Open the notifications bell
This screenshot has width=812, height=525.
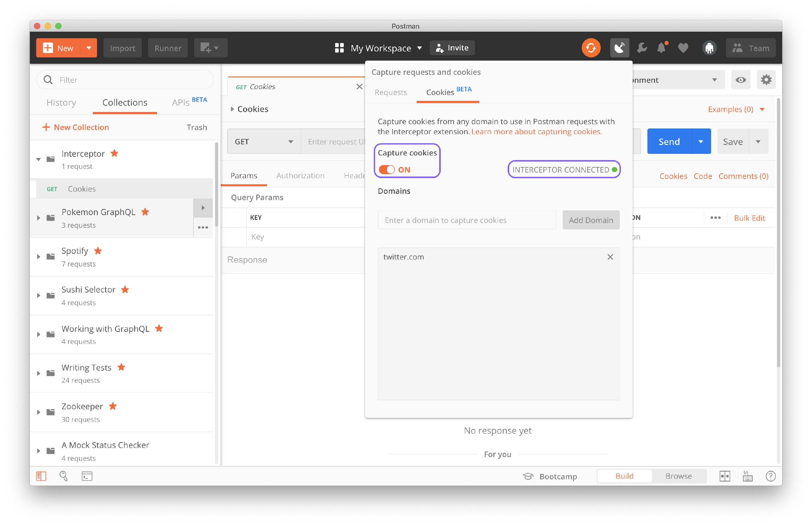662,48
